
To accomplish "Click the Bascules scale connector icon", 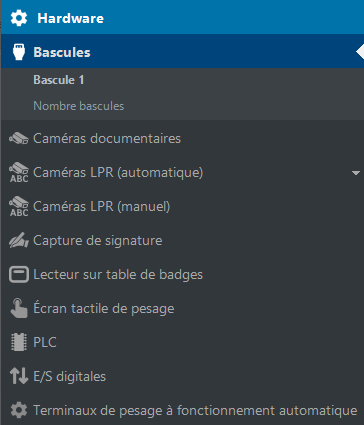I will click(x=19, y=52).
